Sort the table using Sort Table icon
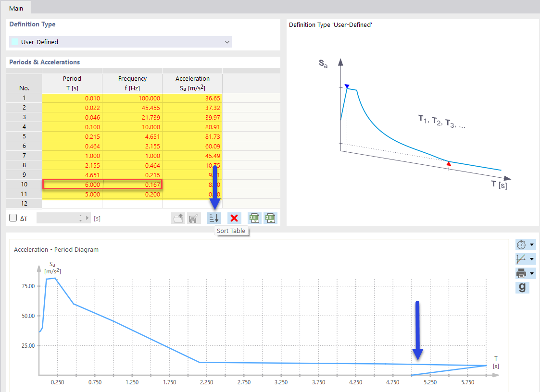540x392 pixels. 214,218
